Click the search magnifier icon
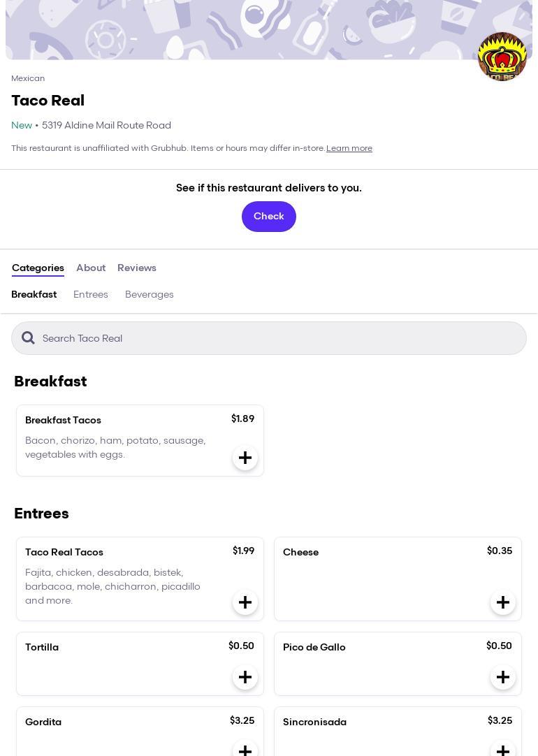Image resolution: width=538 pixels, height=756 pixels. pos(29,338)
